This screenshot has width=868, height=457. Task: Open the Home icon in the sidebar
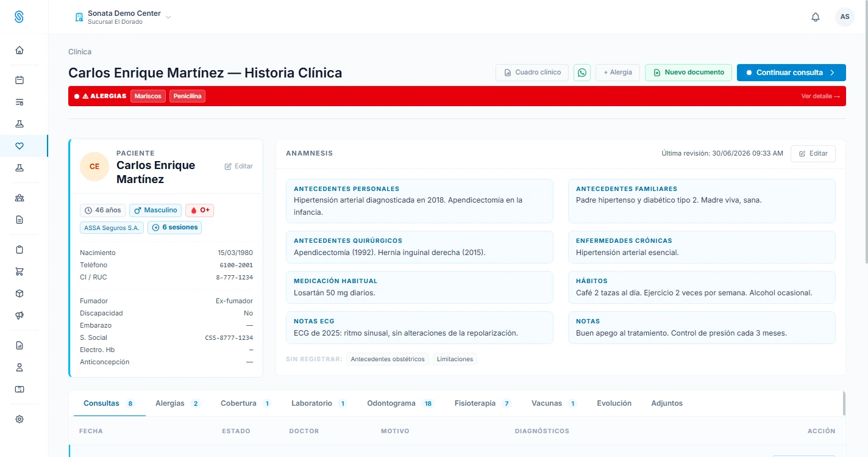[x=20, y=50]
